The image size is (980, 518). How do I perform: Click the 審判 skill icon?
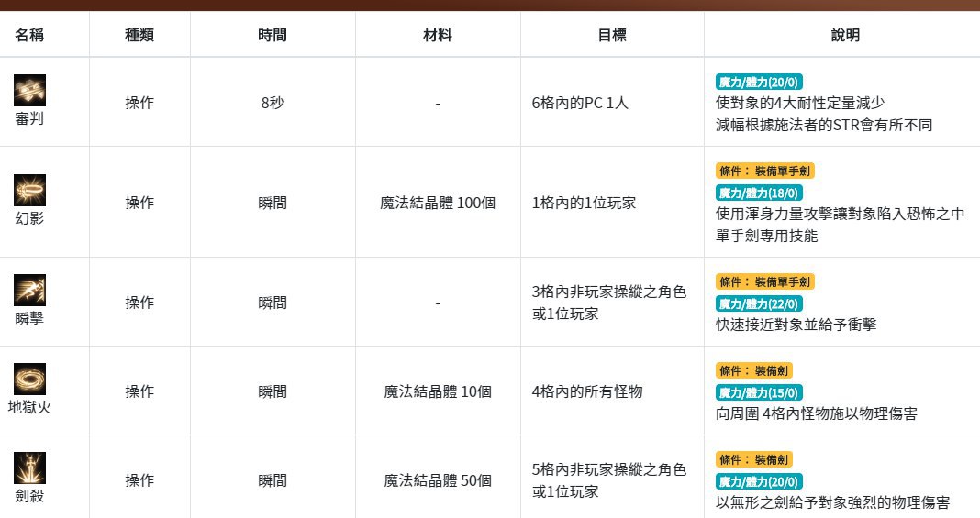[x=29, y=90]
